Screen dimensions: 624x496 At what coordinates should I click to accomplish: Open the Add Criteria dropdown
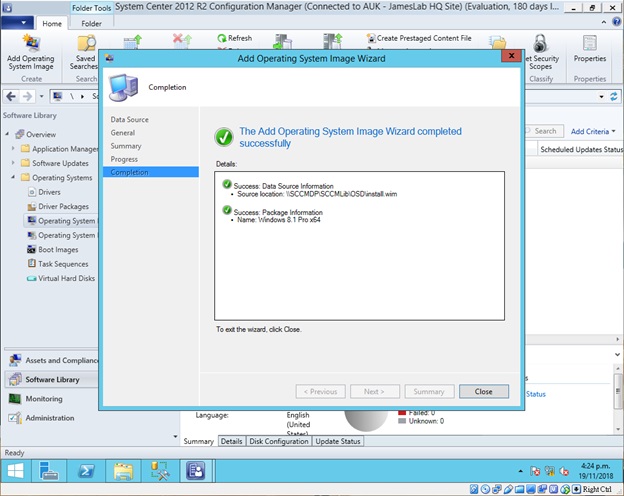pos(593,131)
